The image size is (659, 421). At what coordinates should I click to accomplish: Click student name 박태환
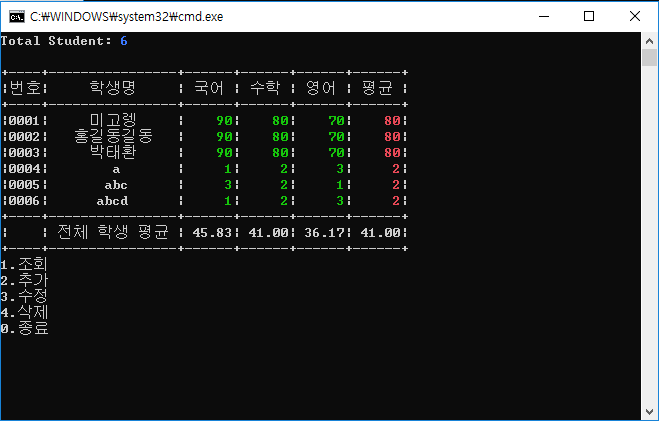[113, 152]
